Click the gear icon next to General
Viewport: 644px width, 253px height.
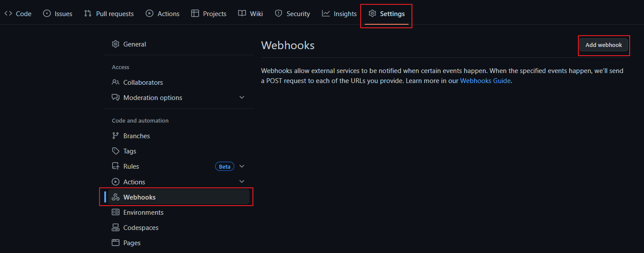coord(116,44)
